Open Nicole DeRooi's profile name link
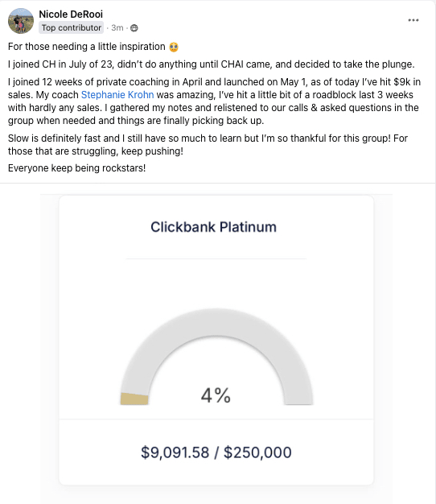Image resolution: width=436 pixels, height=504 pixels. (x=71, y=14)
